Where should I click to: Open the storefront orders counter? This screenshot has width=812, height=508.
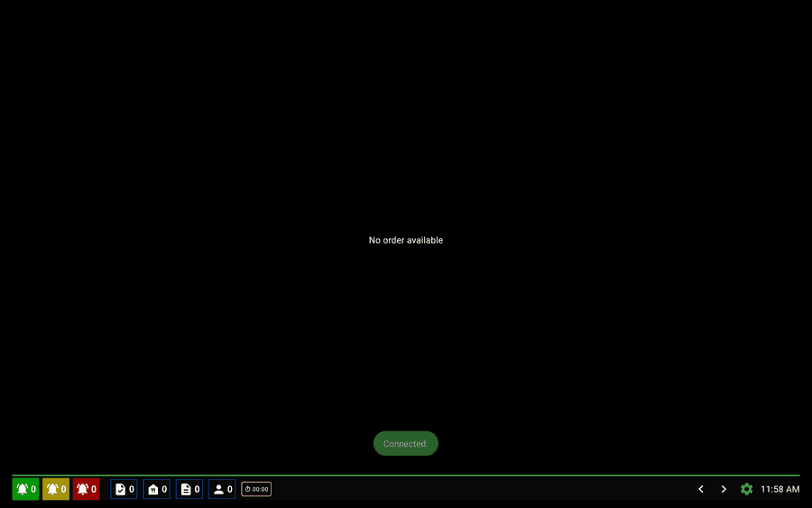(x=156, y=489)
